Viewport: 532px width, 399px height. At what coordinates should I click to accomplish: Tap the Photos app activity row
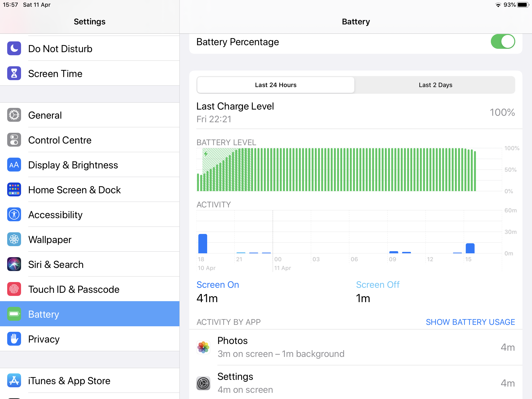[355, 347]
